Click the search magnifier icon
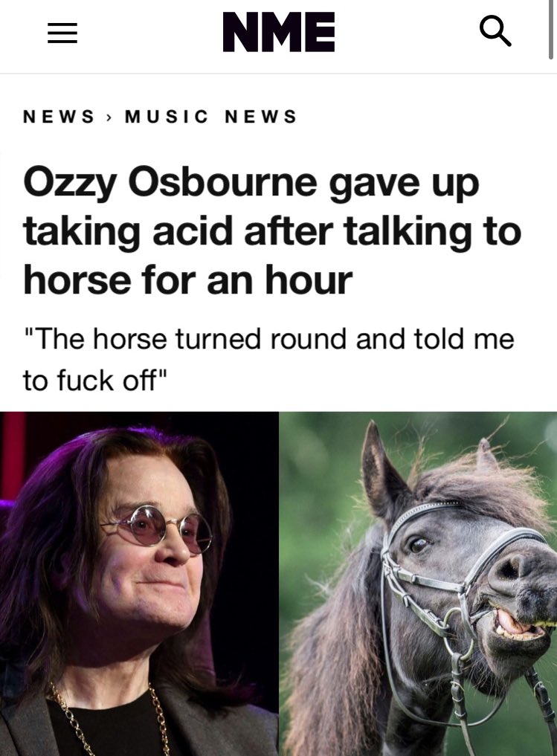The width and height of the screenshot is (557, 756). pyautogui.click(x=496, y=32)
